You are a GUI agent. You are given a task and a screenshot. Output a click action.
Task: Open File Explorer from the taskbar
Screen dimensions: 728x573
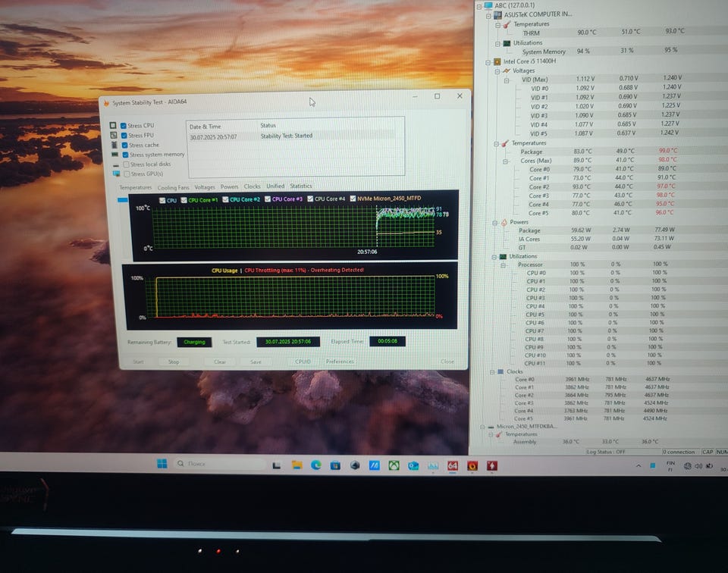pyautogui.click(x=297, y=465)
